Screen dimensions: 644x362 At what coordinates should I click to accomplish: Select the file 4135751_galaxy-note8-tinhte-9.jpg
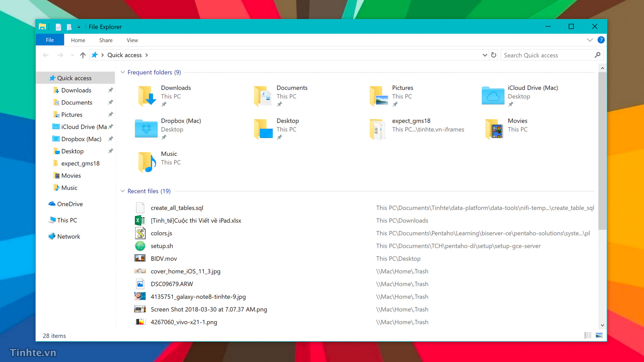[198, 296]
